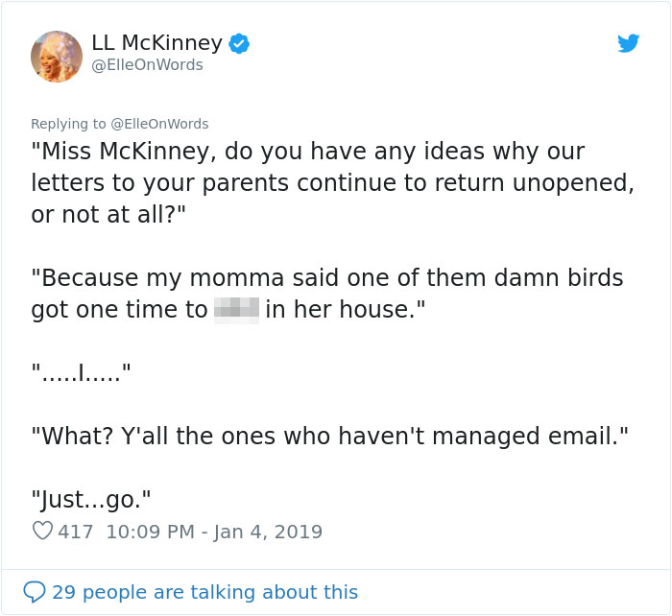Screen dimensions: 672x616
Task: Click the "Replying to @ElleOnWords" mention
Action: [x=157, y=124]
